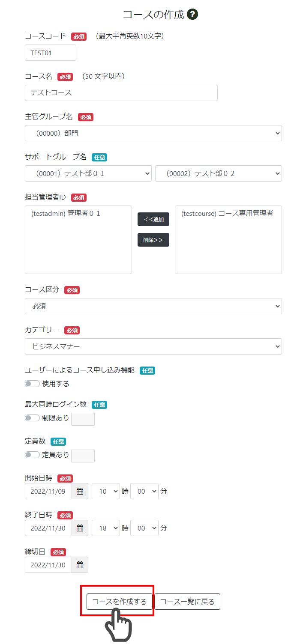The image size is (300, 644).
Task: Focus the コース名 text field
Action: [x=121, y=93]
